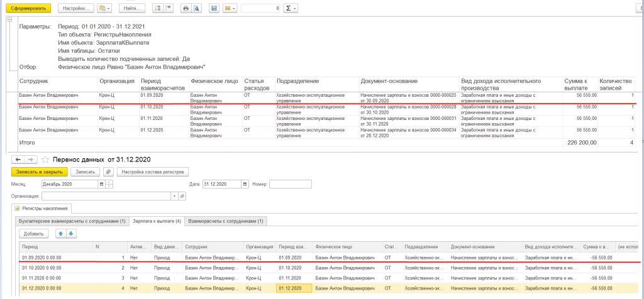
Task: Expand the Организация dropdown list
Action: click(174, 196)
